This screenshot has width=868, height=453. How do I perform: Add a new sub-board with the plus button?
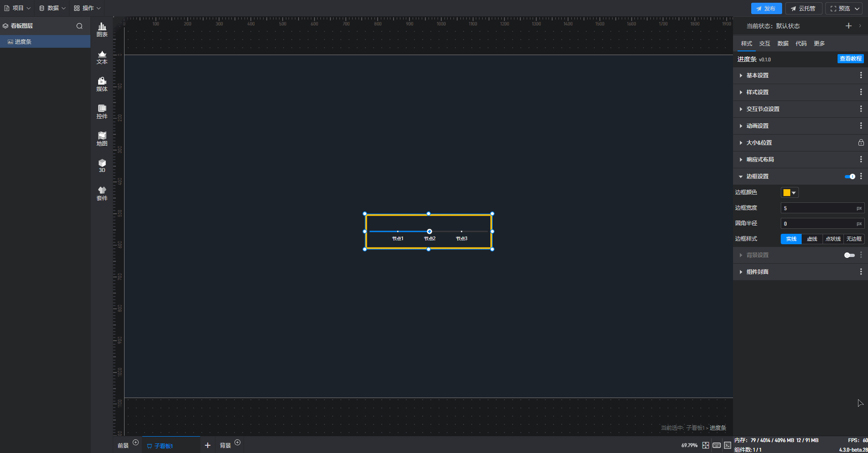[x=208, y=445]
